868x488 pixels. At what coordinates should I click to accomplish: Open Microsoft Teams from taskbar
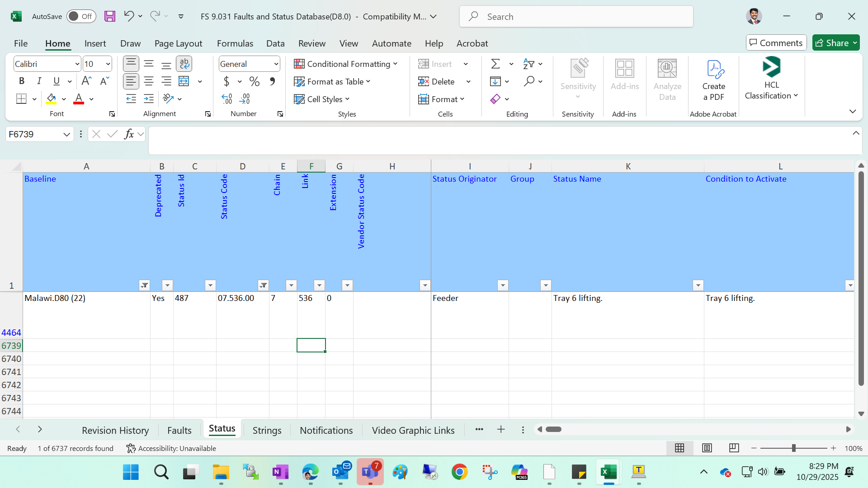click(x=370, y=472)
